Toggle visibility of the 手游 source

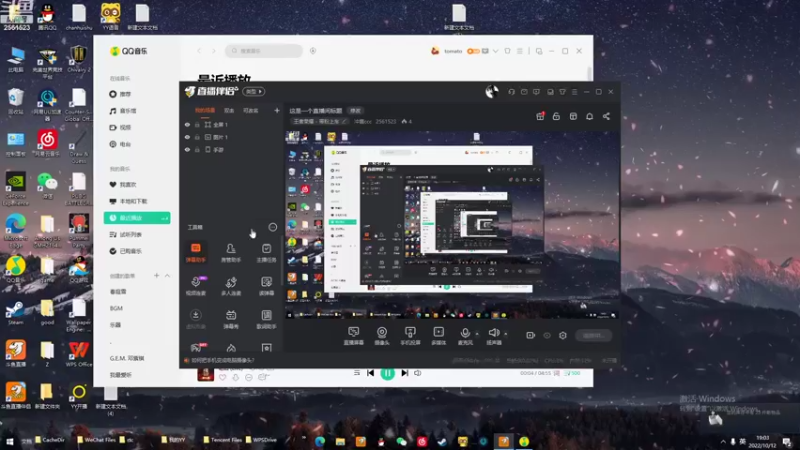tap(187, 150)
